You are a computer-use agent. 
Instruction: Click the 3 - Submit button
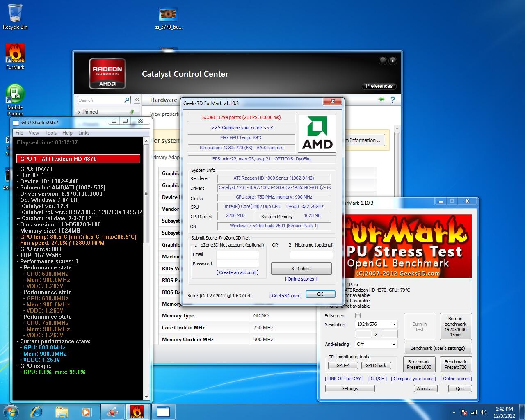pyautogui.click(x=301, y=269)
